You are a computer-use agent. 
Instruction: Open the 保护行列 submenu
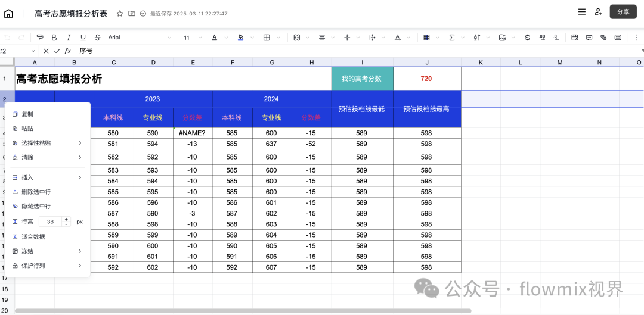(47, 266)
